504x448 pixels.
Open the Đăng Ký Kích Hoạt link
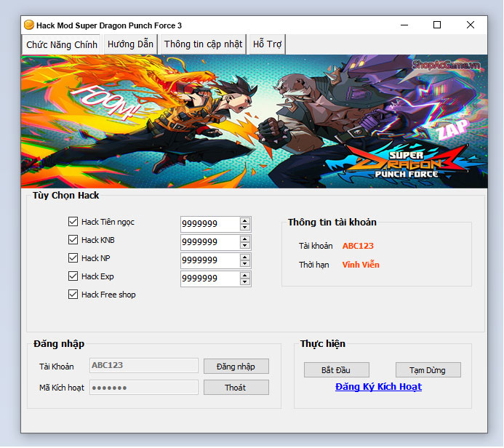(x=378, y=387)
